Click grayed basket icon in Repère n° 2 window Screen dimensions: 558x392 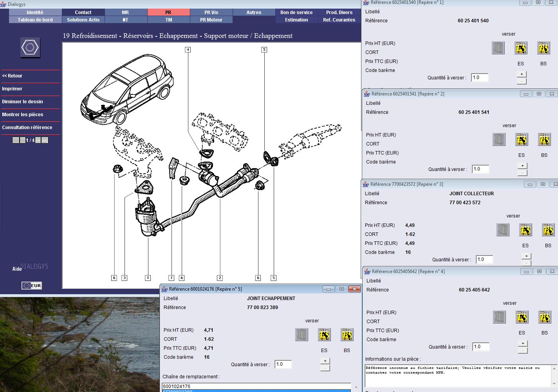(499, 139)
